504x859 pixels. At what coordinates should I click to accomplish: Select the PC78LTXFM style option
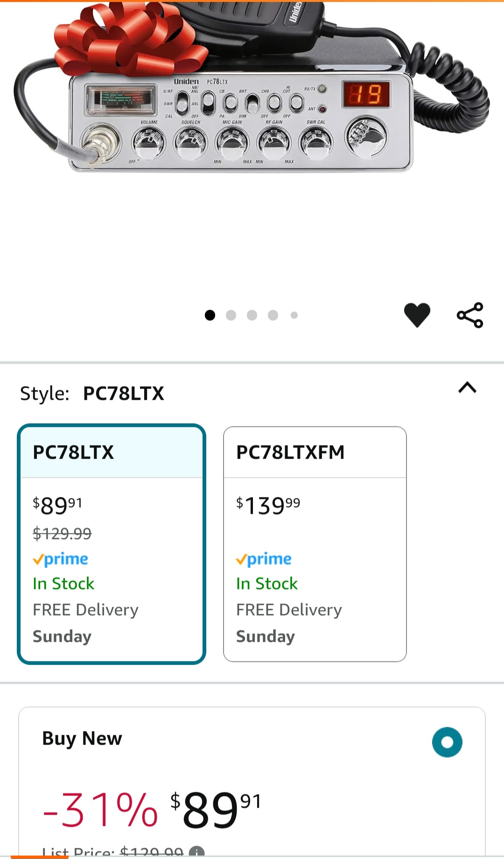pyautogui.click(x=315, y=544)
